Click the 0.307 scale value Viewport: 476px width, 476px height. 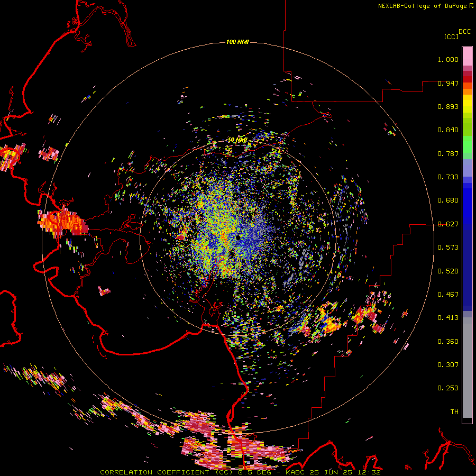pos(448,365)
